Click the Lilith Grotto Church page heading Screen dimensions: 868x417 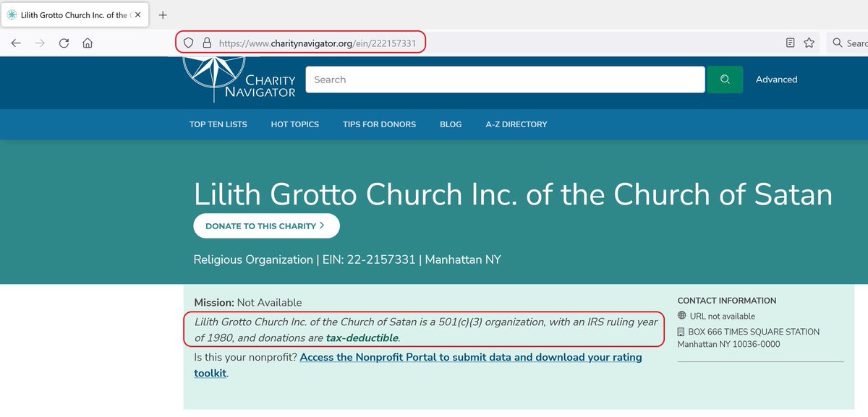pos(513,194)
